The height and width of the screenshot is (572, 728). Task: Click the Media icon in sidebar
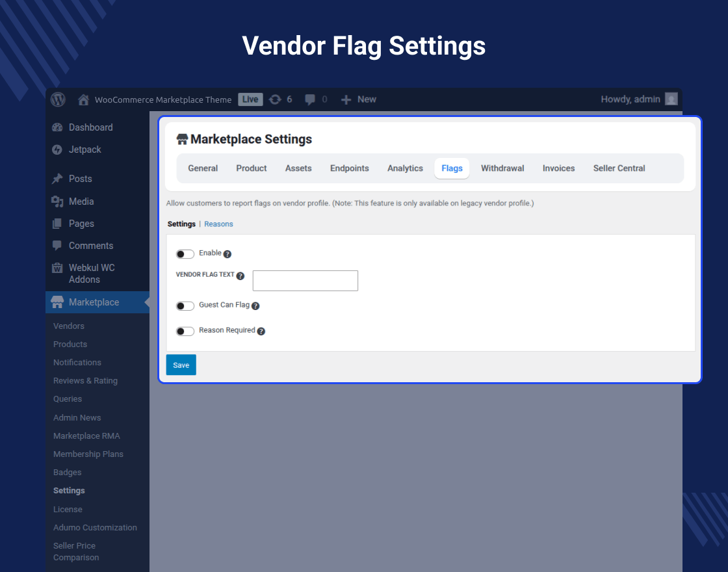[57, 201]
